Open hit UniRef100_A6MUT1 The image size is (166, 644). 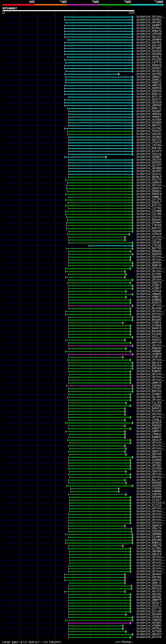149,82
